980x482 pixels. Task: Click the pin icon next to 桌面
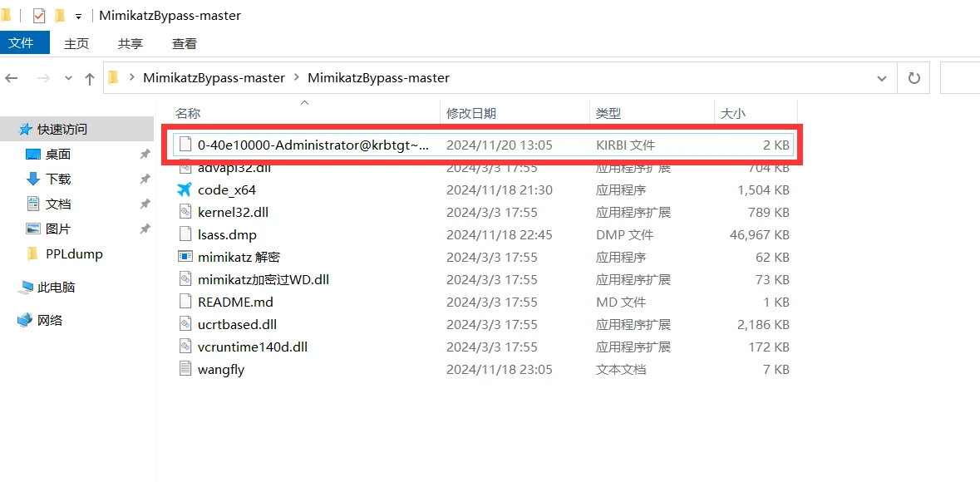click(145, 155)
